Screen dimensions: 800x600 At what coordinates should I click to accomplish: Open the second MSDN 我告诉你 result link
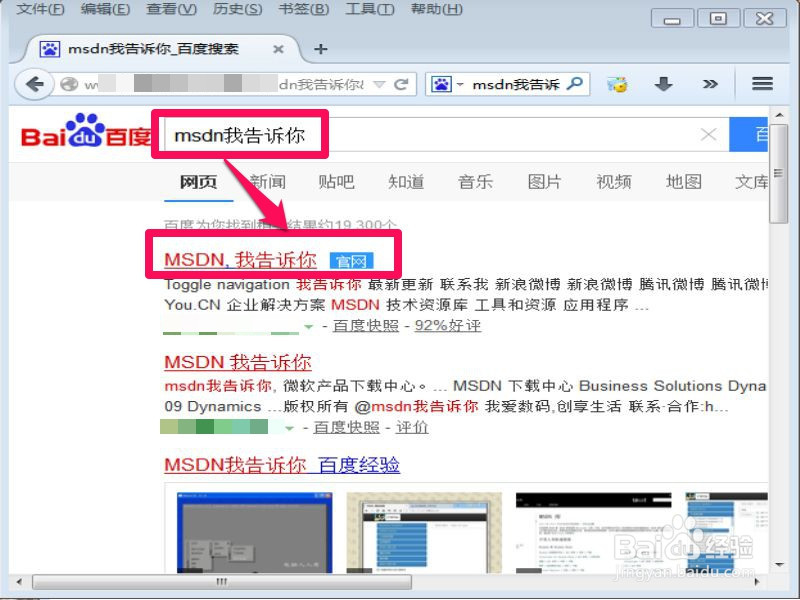pos(238,363)
